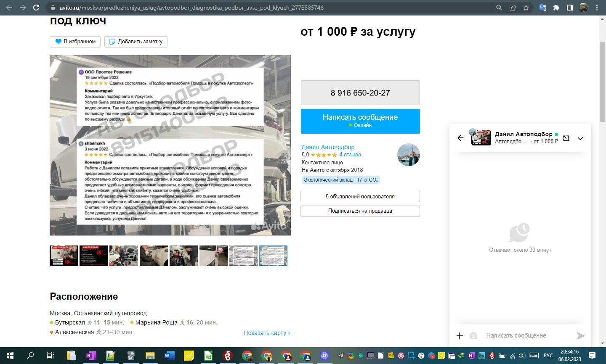Open Wi-Fi network settings in the tray

tap(512, 356)
